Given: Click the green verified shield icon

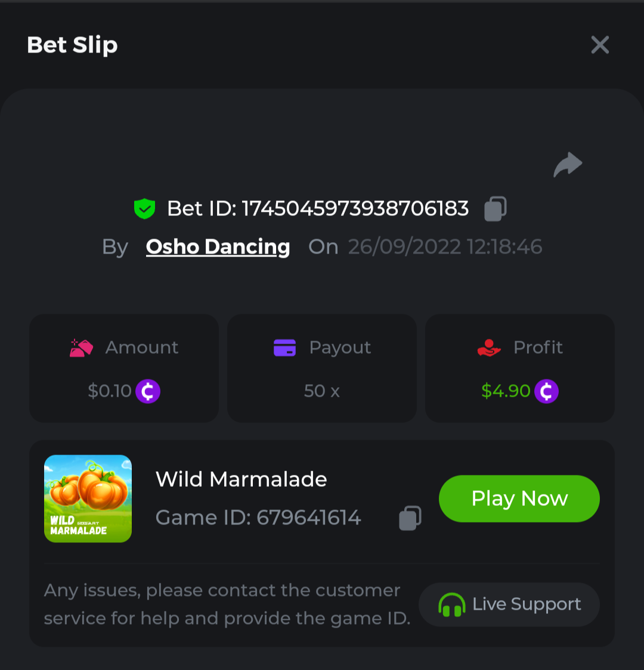Looking at the screenshot, I should (x=144, y=209).
